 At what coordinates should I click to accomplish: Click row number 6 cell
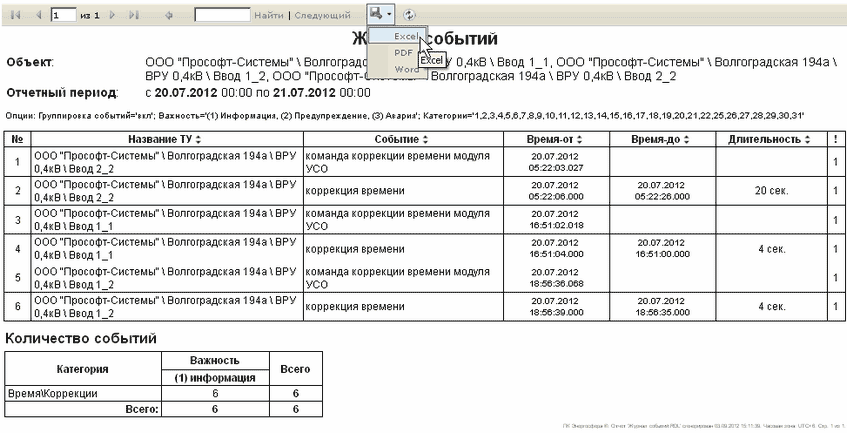pos(18,307)
